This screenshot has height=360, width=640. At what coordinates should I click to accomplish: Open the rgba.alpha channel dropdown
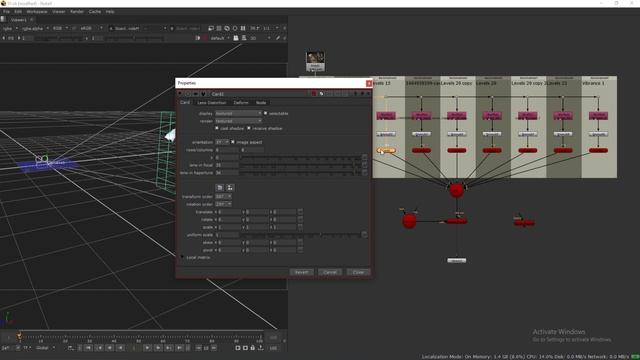click(35, 29)
